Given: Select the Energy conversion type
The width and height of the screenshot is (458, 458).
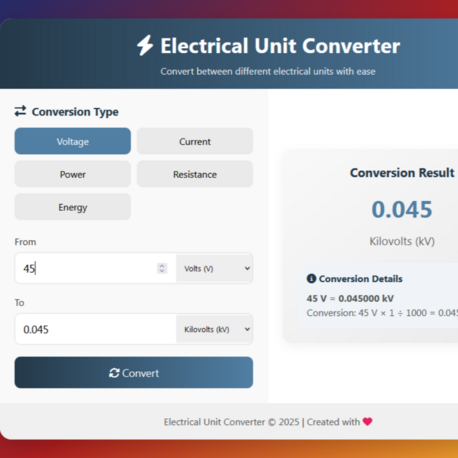Looking at the screenshot, I should click(x=73, y=207).
